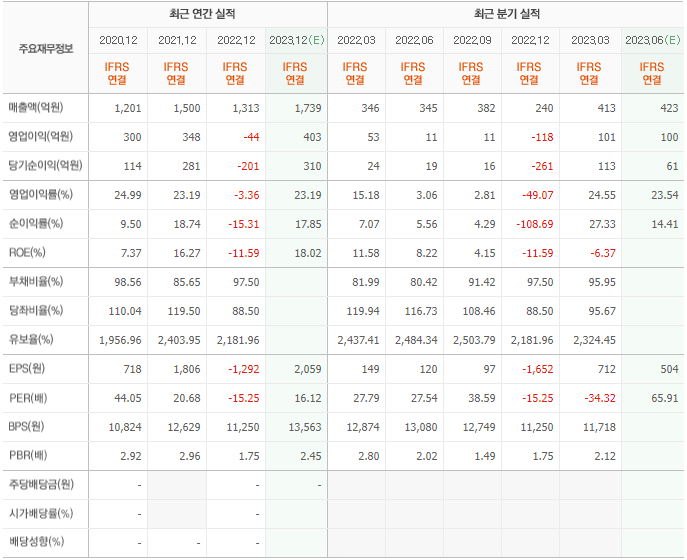Click estimated EPS value 2,059
The width and height of the screenshot is (687, 560).
click(x=308, y=369)
